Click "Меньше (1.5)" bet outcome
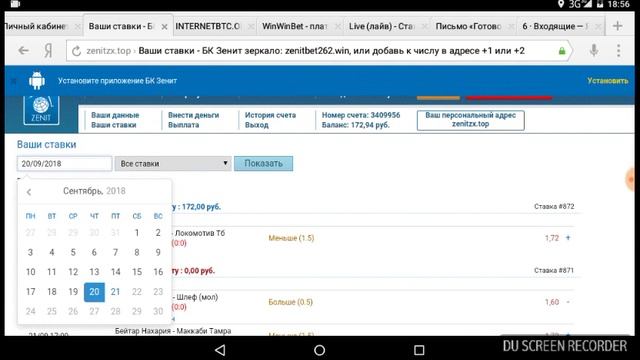 click(x=291, y=238)
